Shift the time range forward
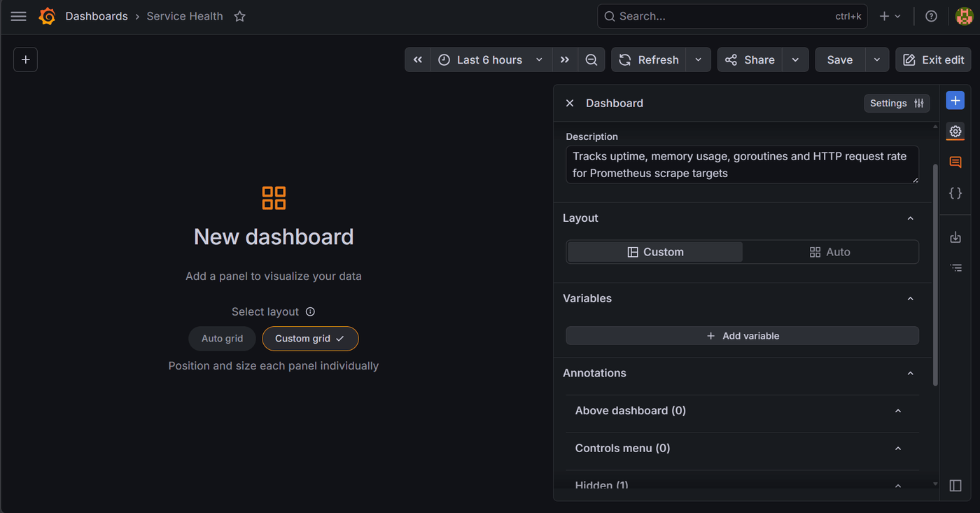980x513 pixels. click(x=565, y=60)
